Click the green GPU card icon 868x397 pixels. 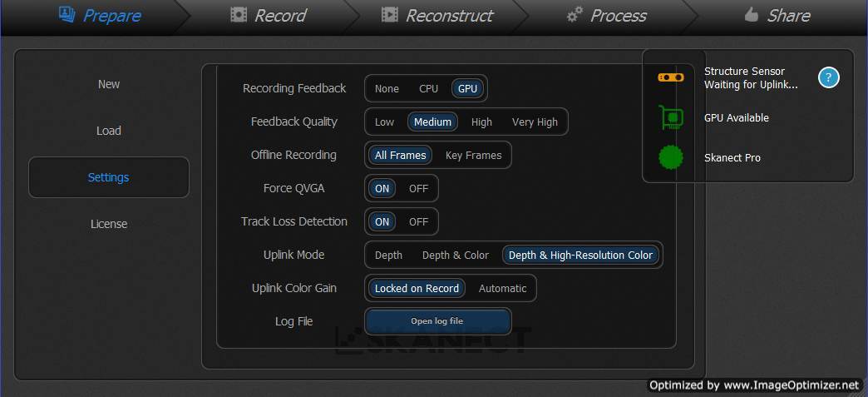[671, 117]
